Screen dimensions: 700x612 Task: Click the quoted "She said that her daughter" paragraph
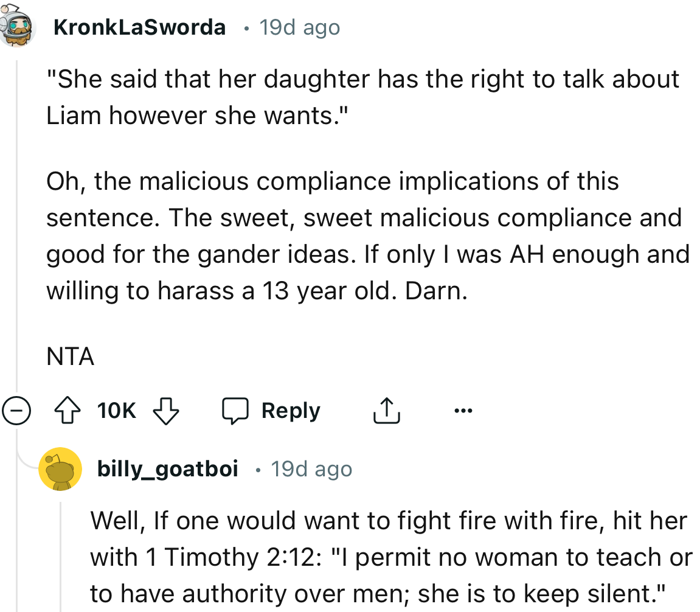click(362, 97)
